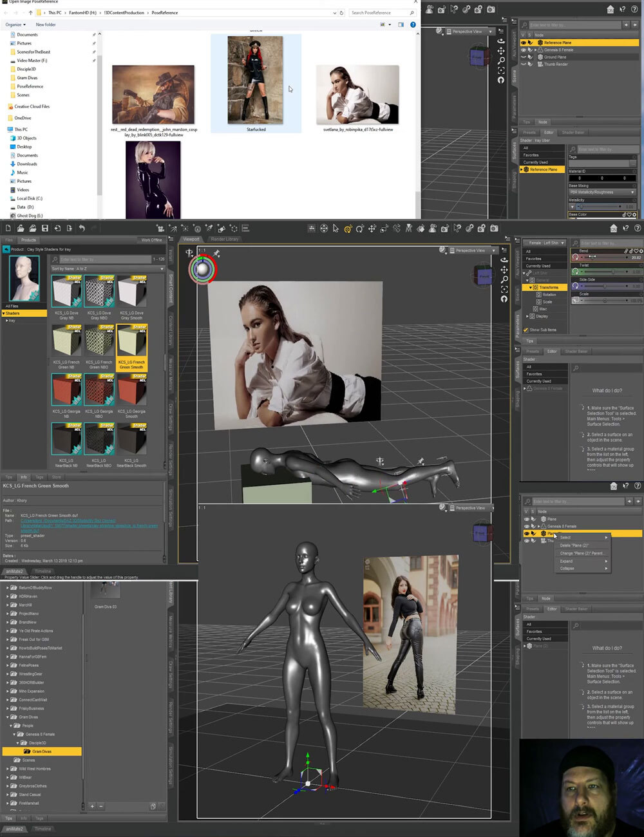
Task: Toggle visibility eye of Plane (2) row
Action: [526, 534]
